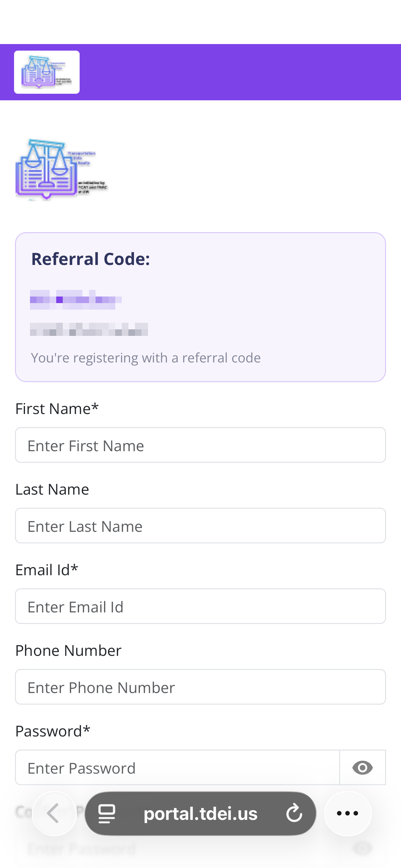Click the Enter Last Name field
Viewport: 401px width, 868px height.
[200, 525]
